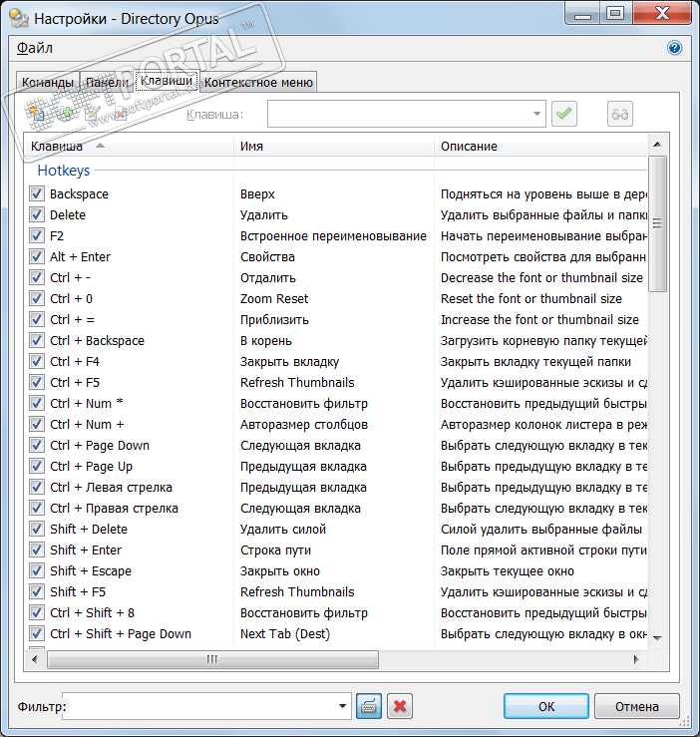
Task: Switch to the Панели tab
Action: pyautogui.click(x=107, y=82)
